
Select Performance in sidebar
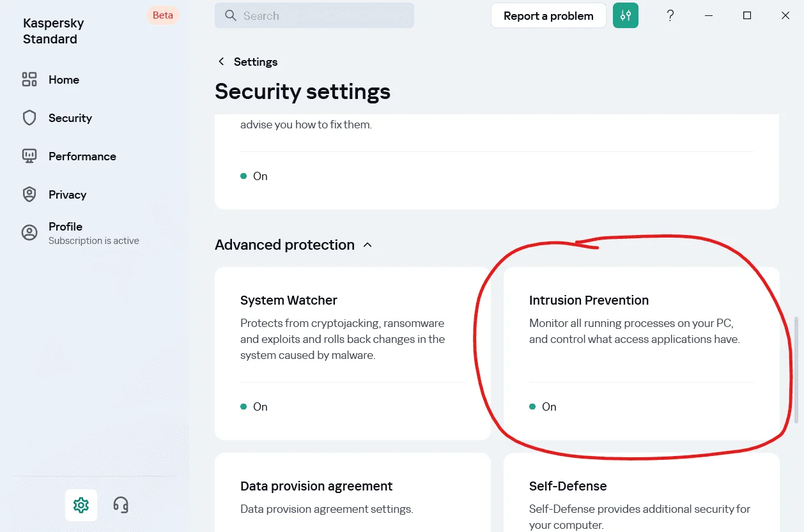82,156
